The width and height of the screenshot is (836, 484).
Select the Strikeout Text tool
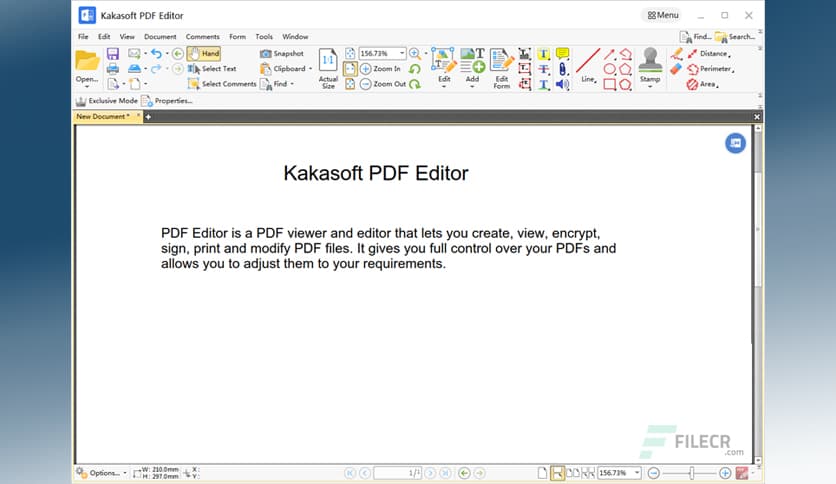point(543,69)
